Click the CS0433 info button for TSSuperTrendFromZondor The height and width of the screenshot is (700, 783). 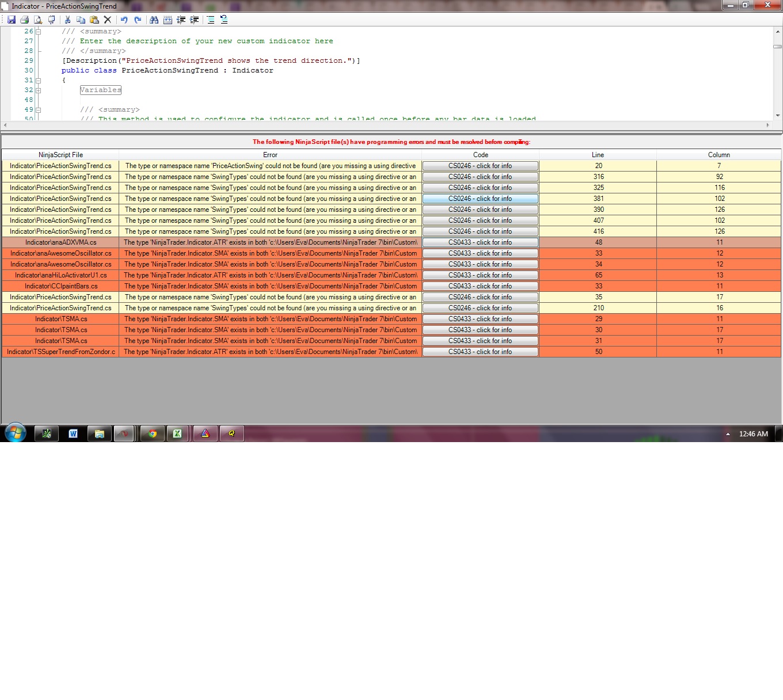coord(480,352)
